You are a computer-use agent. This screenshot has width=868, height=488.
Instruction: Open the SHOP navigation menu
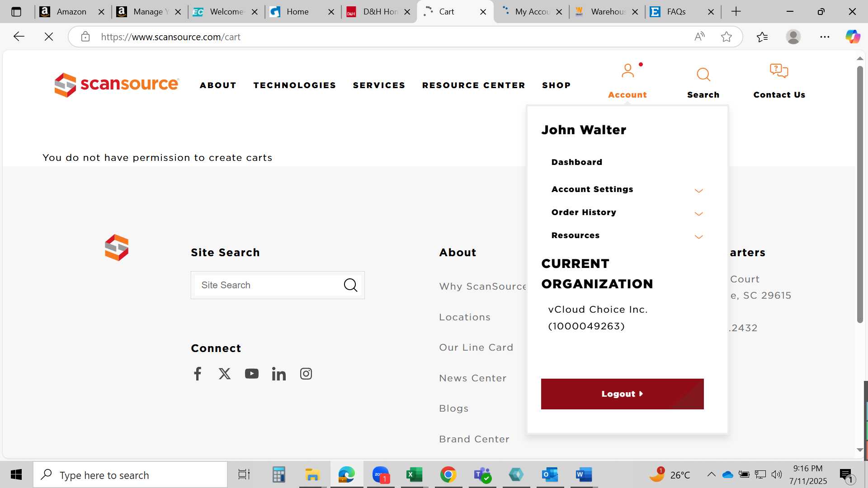coord(557,85)
